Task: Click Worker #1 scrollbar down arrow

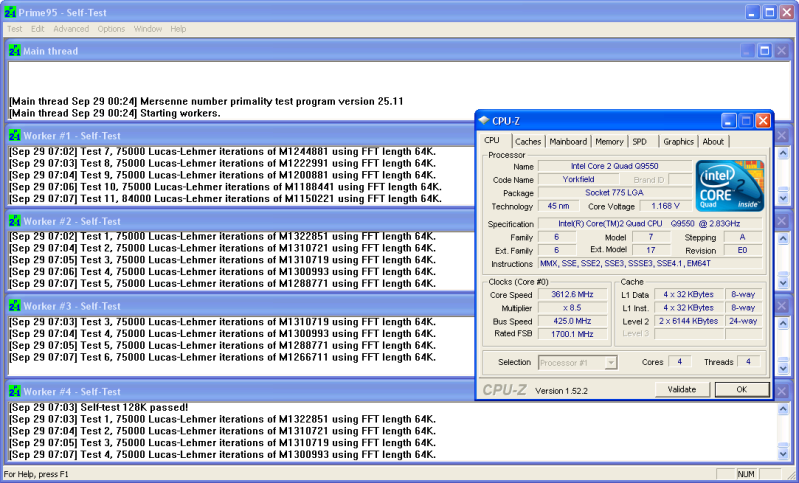Action: (783, 198)
